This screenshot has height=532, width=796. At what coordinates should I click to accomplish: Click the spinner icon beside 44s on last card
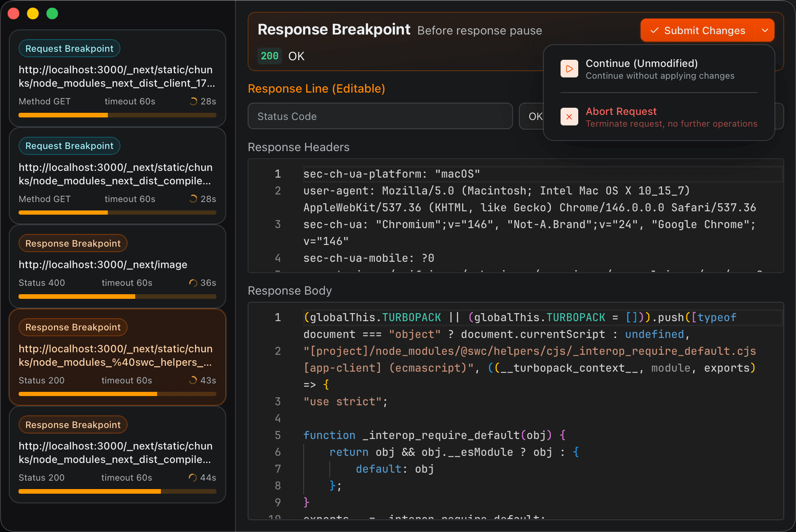pyautogui.click(x=193, y=478)
